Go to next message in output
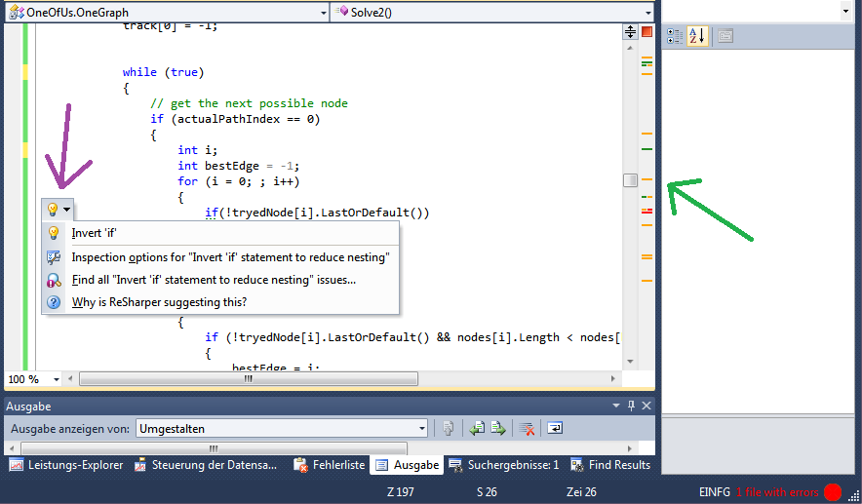 coord(498,428)
